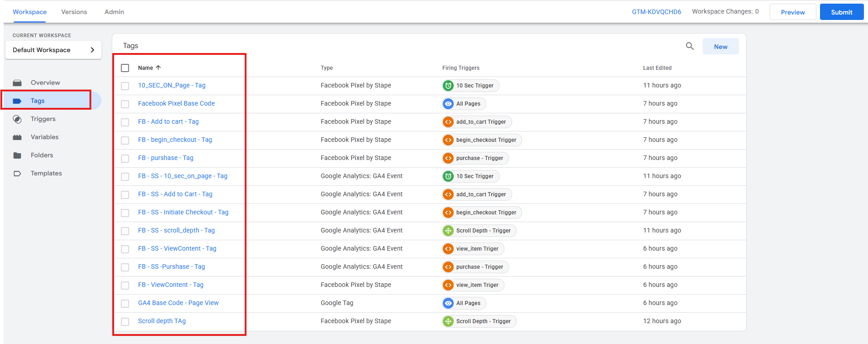The width and height of the screenshot is (868, 344).
Task: Check the box for Facebook Pixel Base Code
Action: [125, 104]
